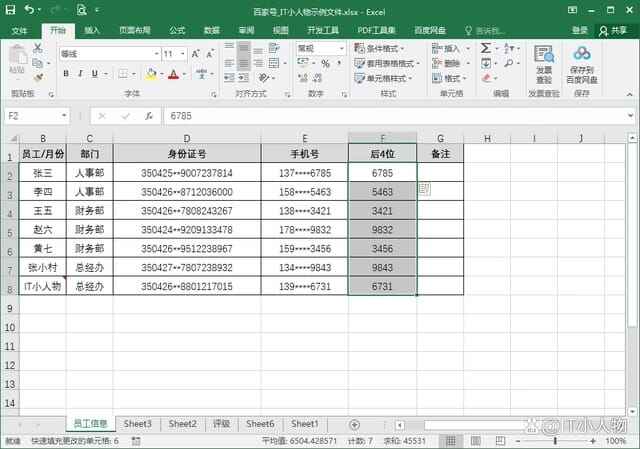
Task: Open the font size dropdown
Action: tap(183, 54)
